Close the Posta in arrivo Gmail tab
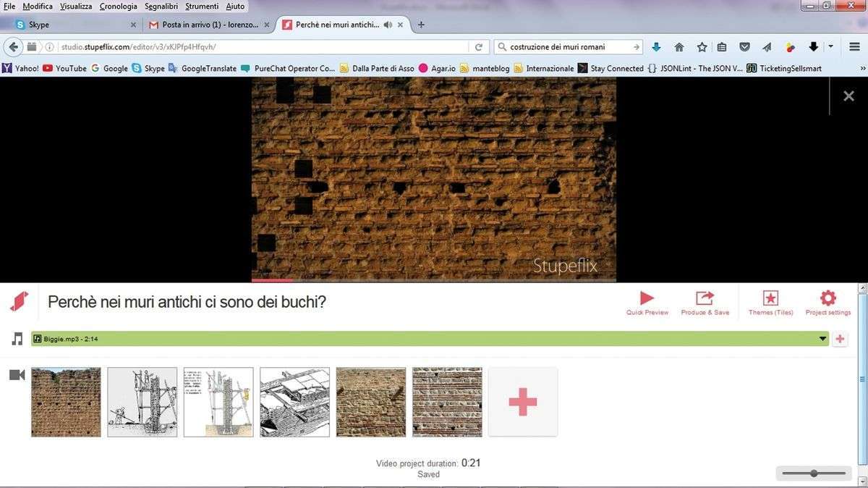The image size is (868, 488). tap(266, 25)
